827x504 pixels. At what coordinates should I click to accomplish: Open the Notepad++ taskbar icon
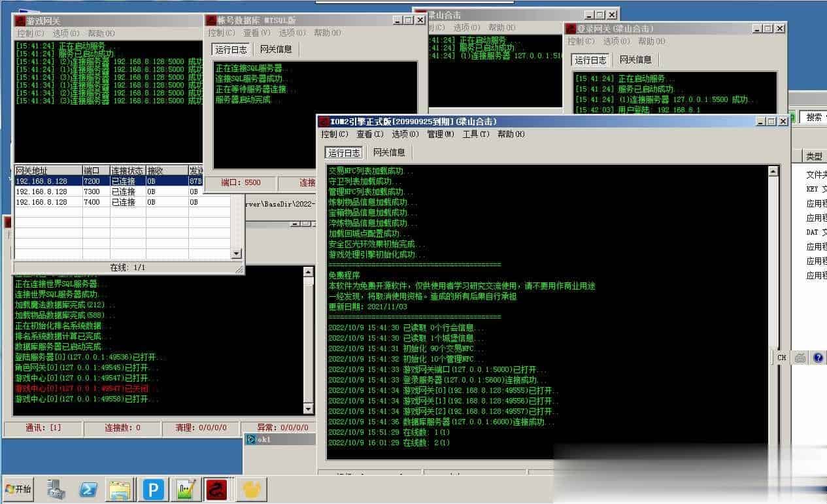[185, 489]
